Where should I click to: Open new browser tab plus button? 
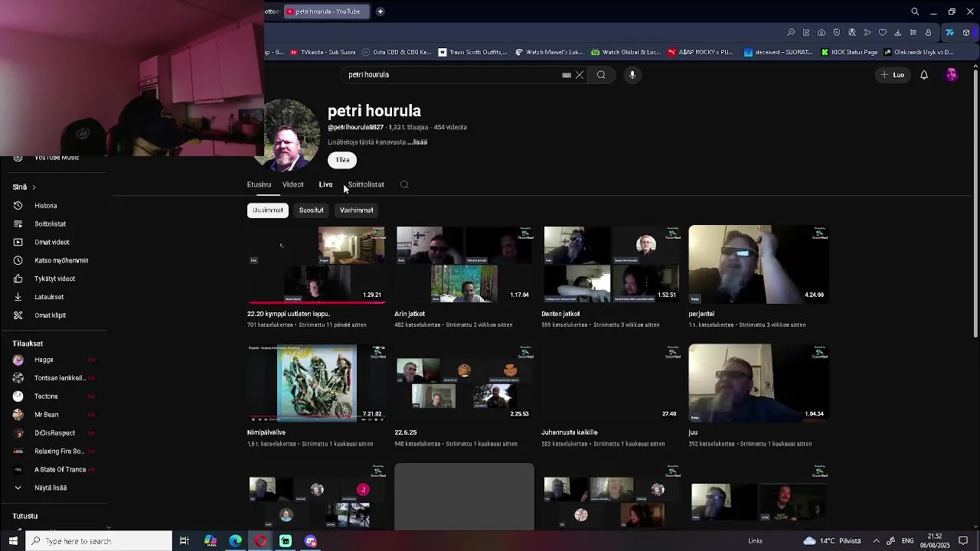coord(380,11)
